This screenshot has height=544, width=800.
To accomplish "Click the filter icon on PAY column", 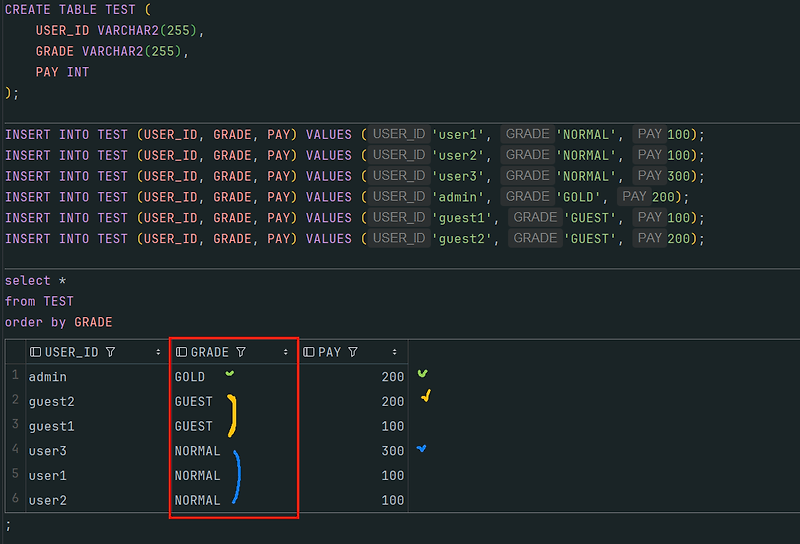I will point(353,352).
